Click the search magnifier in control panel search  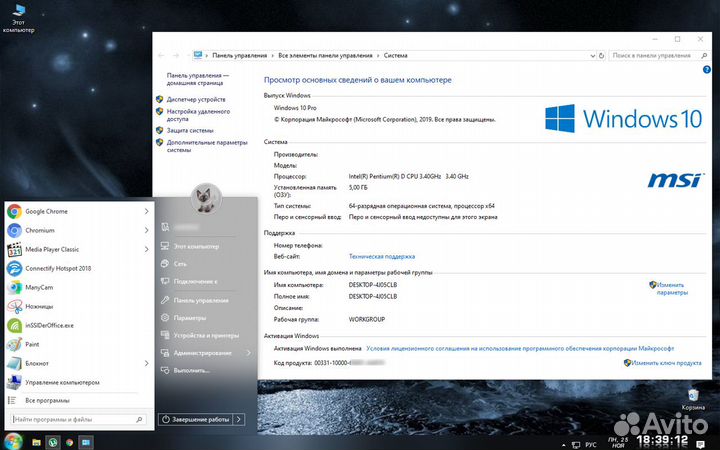pyautogui.click(x=704, y=56)
